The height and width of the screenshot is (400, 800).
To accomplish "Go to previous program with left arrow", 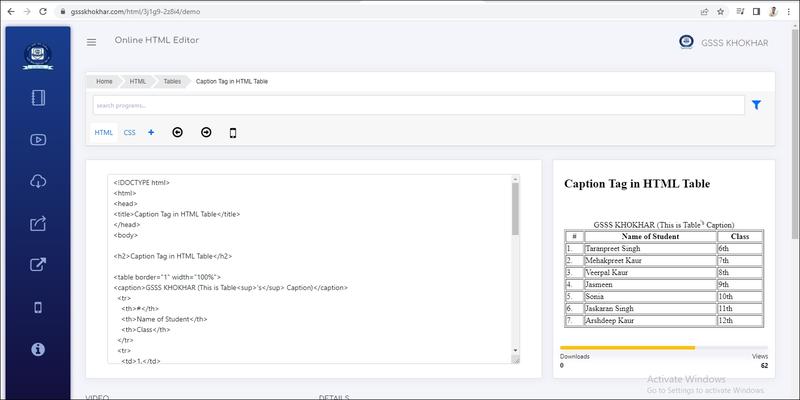I will point(178,132).
